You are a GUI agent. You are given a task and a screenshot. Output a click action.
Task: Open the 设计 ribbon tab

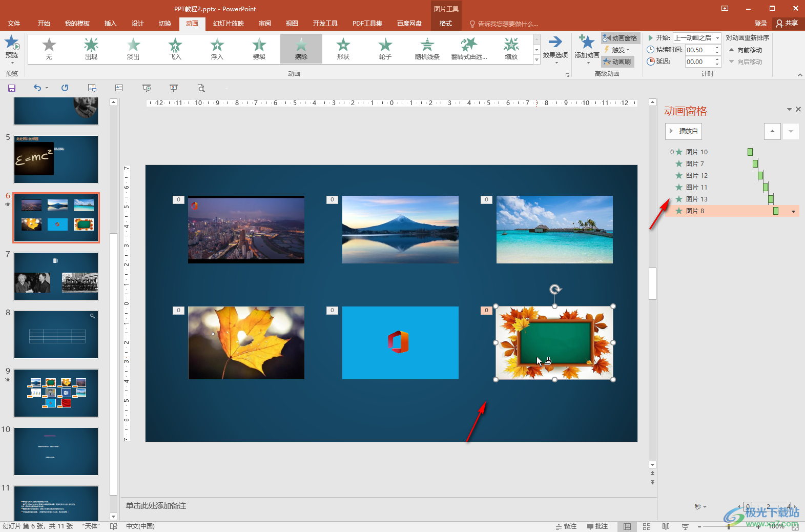137,24
